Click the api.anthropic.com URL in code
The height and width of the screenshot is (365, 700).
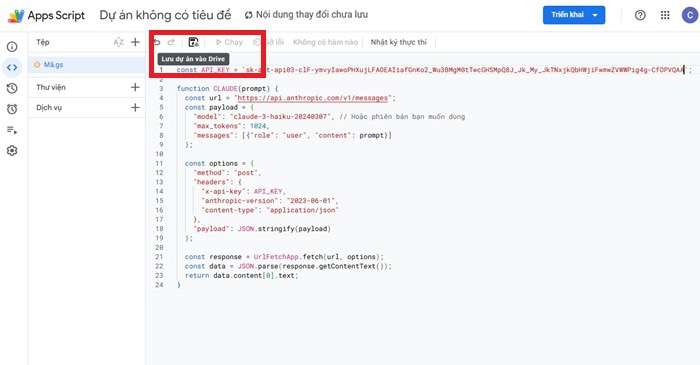pyautogui.click(x=312, y=98)
